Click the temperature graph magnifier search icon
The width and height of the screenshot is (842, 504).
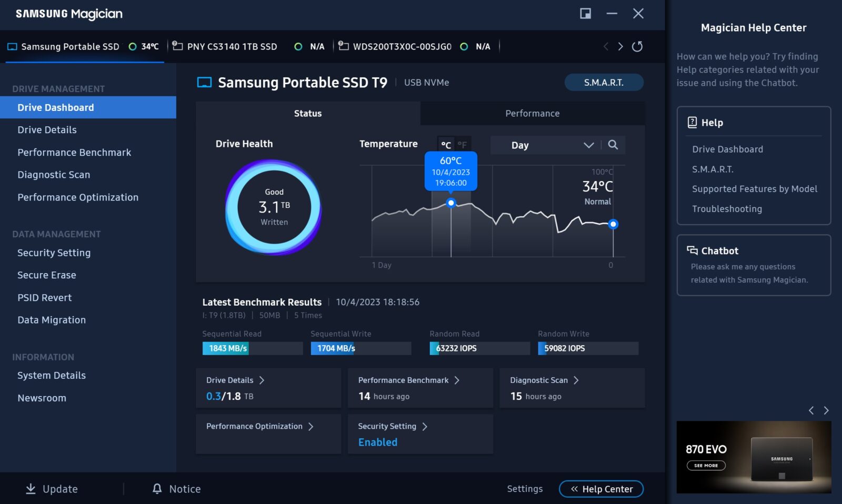[x=613, y=145]
